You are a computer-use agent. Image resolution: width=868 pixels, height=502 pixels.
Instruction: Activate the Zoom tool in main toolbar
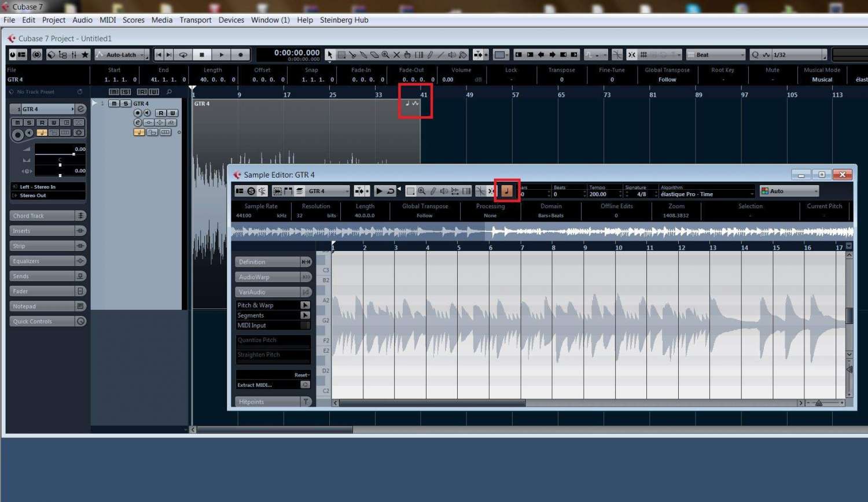pyautogui.click(x=385, y=55)
